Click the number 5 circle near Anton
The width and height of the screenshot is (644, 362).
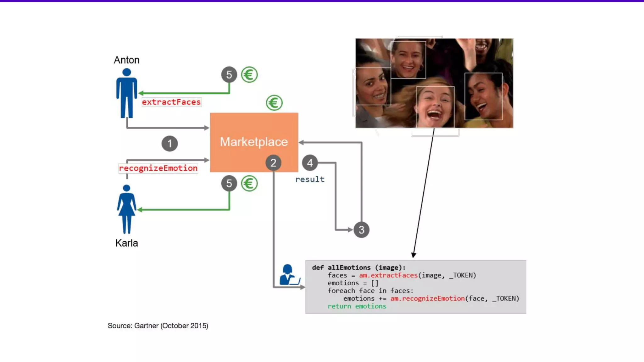(x=229, y=75)
